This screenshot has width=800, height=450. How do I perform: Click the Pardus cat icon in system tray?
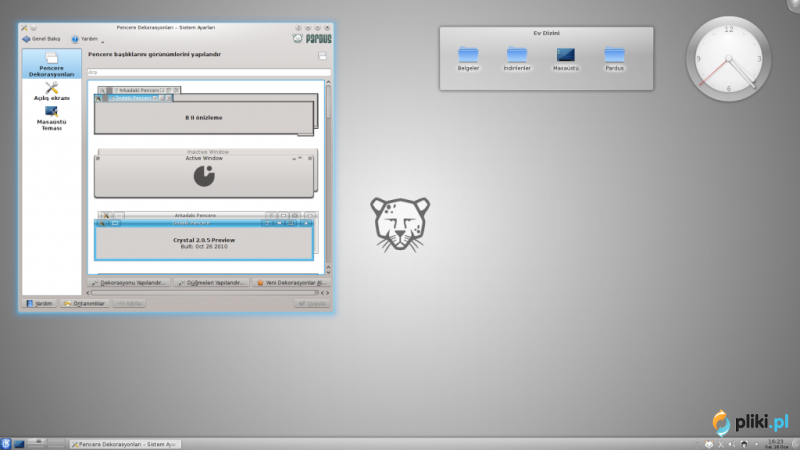tap(709, 444)
